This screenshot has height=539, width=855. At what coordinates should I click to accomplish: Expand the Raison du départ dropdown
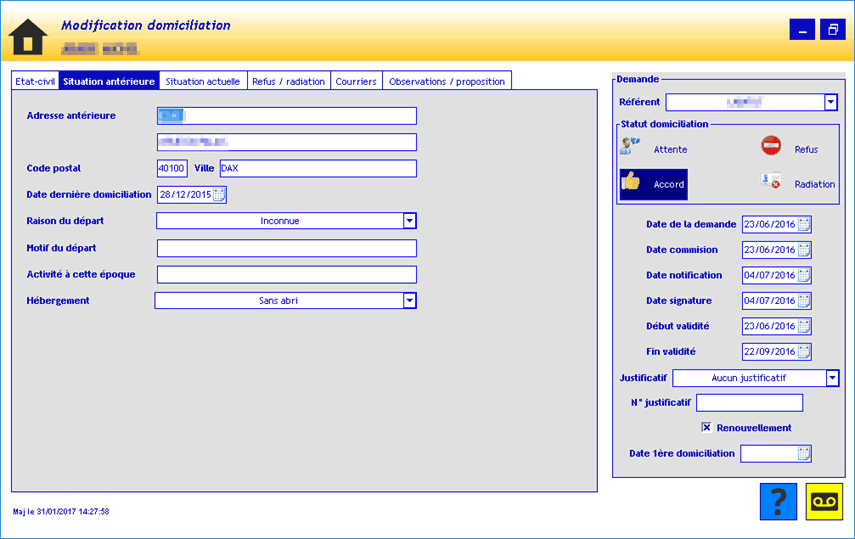(x=409, y=221)
